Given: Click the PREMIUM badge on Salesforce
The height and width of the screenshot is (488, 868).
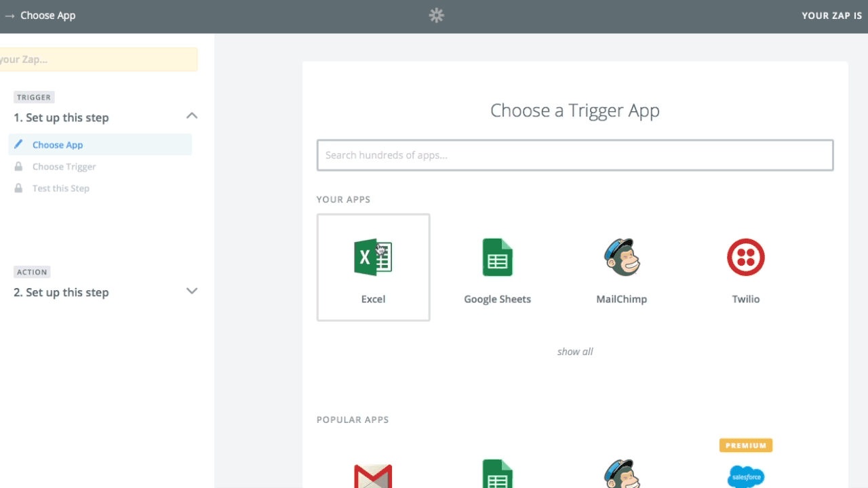Looking at the screenshot, I should pos(745,445).
